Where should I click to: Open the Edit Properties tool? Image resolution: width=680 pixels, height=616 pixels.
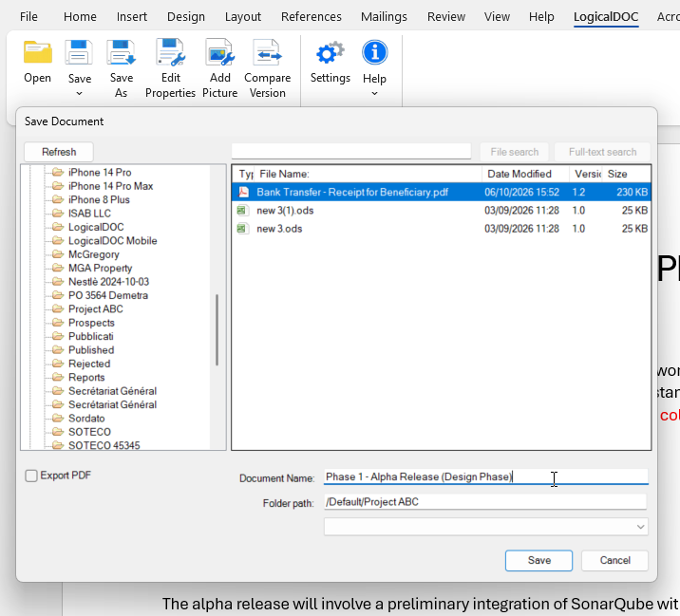tap(170, 52)
